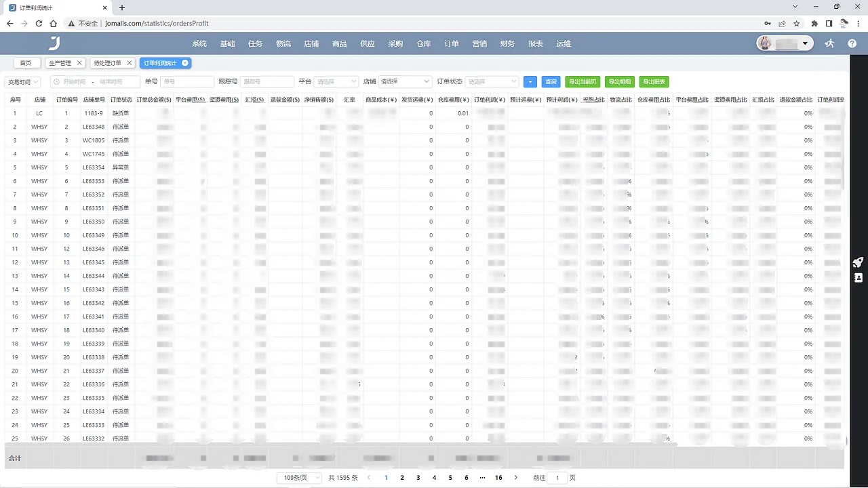Image resolution: width=868 pixels, height=488 pixels.
Task: Click the 跟踪号 tracking number input field
Action: 266,81
